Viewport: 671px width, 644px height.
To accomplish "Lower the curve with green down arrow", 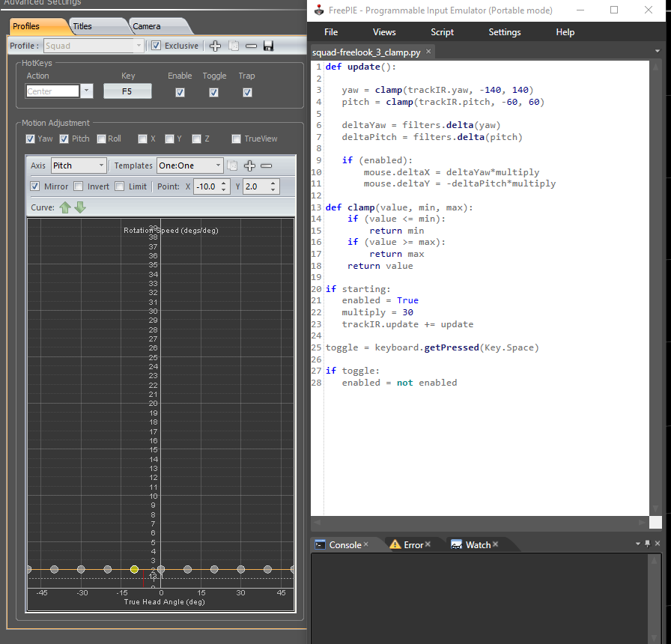I will click(x=80, y=207).
